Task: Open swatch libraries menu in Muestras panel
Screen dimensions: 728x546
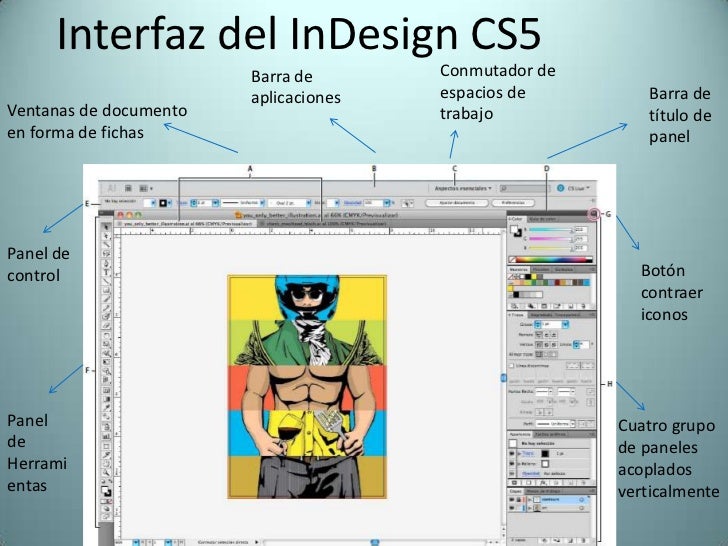Action: point(514,306)
